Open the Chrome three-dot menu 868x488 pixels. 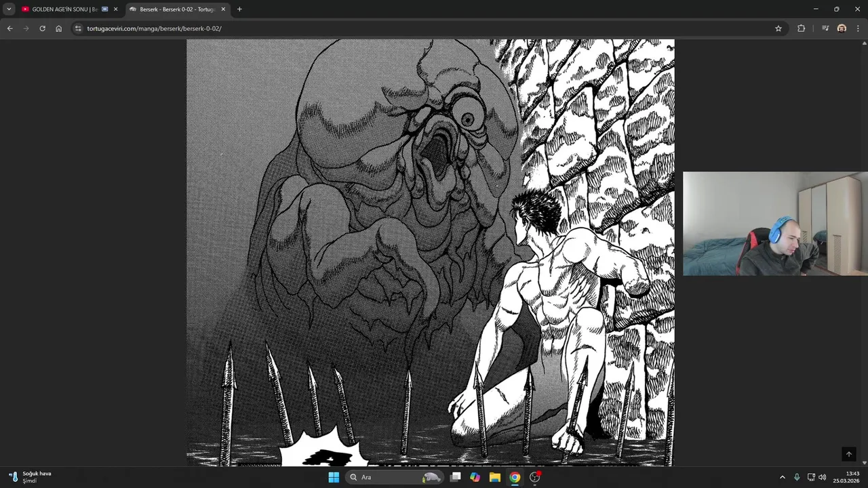pyautogui.click(x=858, y=28)
